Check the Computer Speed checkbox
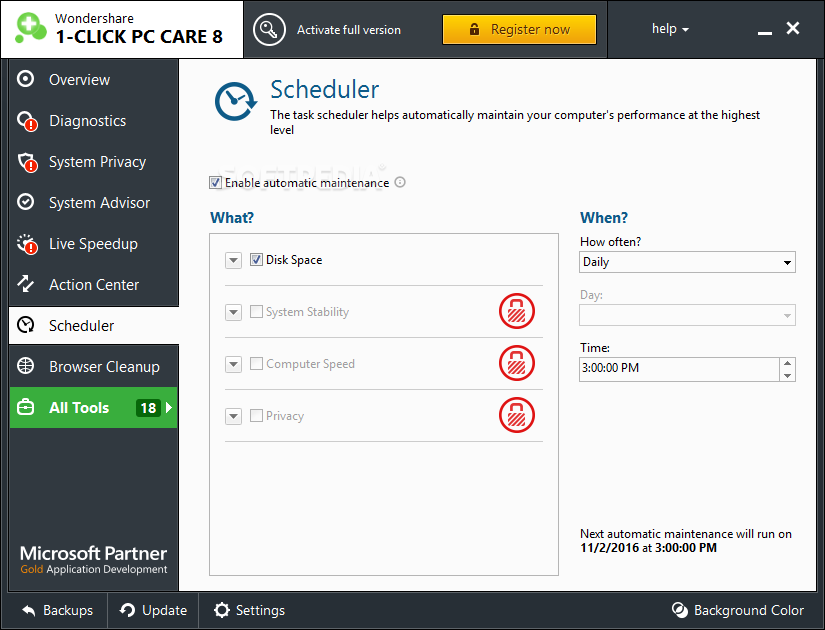The width and height of the screenshot is (825, 630). (x=256, y=364)
